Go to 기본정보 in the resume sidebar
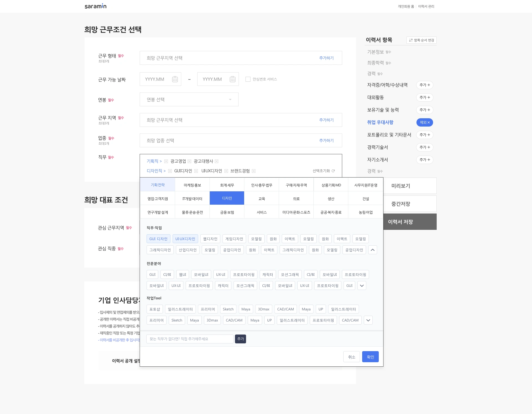 click(x=375, y=52)
